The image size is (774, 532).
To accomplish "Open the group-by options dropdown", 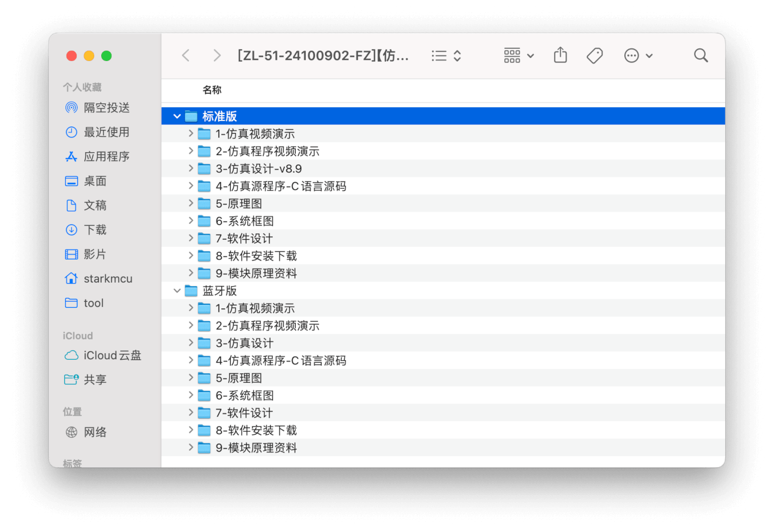I will point(519,55).
